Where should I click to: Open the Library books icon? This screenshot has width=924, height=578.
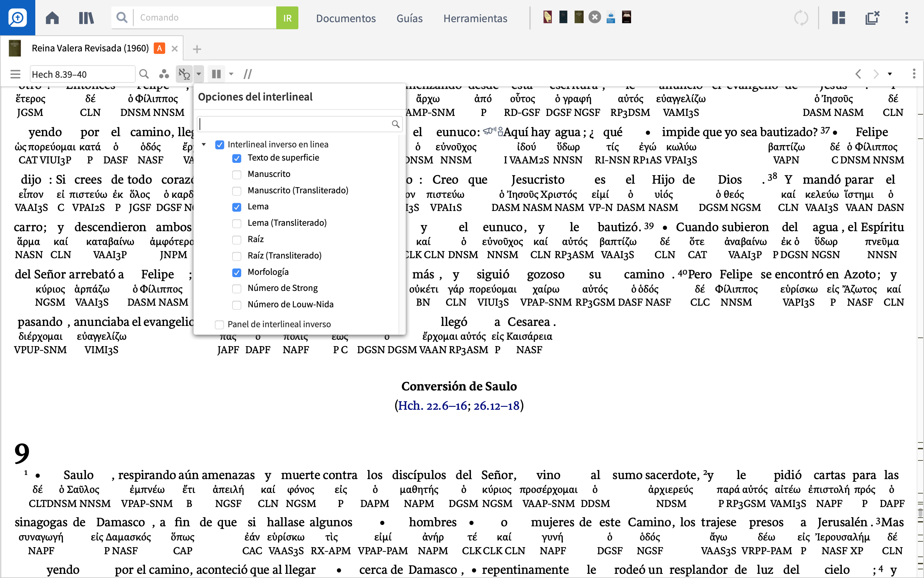tap(86, 18)
